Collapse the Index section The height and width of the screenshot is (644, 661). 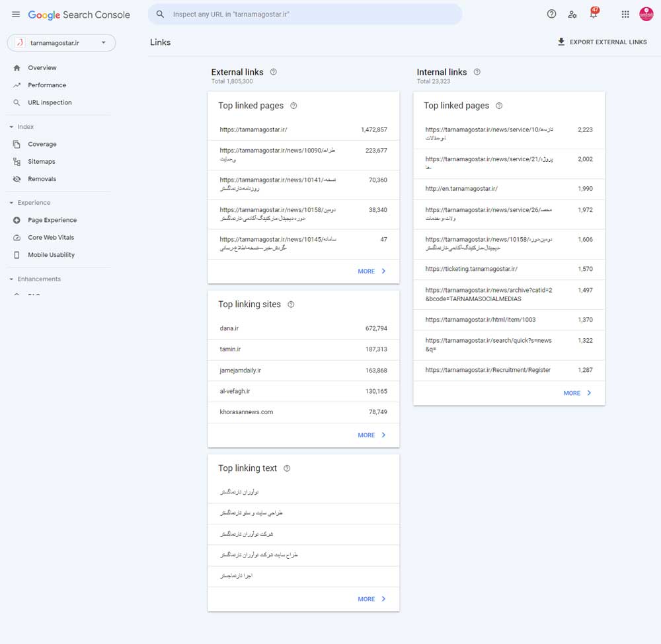(x=11, y=127)
